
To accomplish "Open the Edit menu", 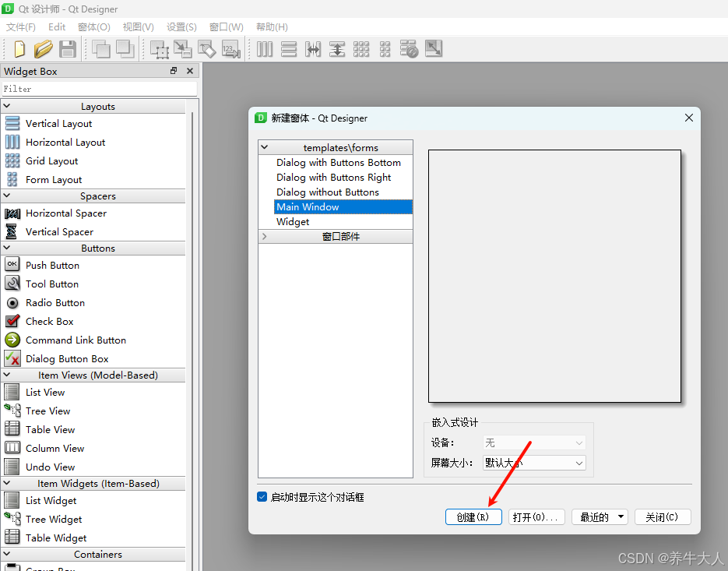I will (57, 27).
